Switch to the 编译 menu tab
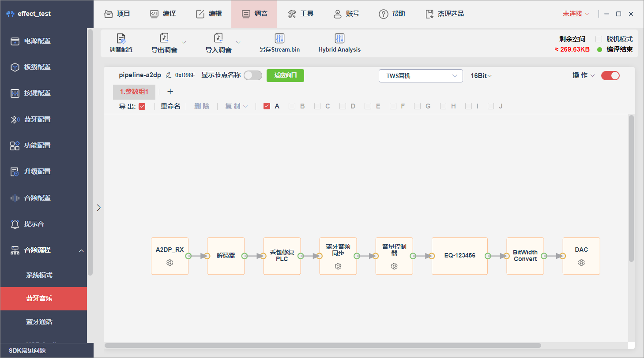This screenshot has height=358, width=644. [x=163, y=14]
